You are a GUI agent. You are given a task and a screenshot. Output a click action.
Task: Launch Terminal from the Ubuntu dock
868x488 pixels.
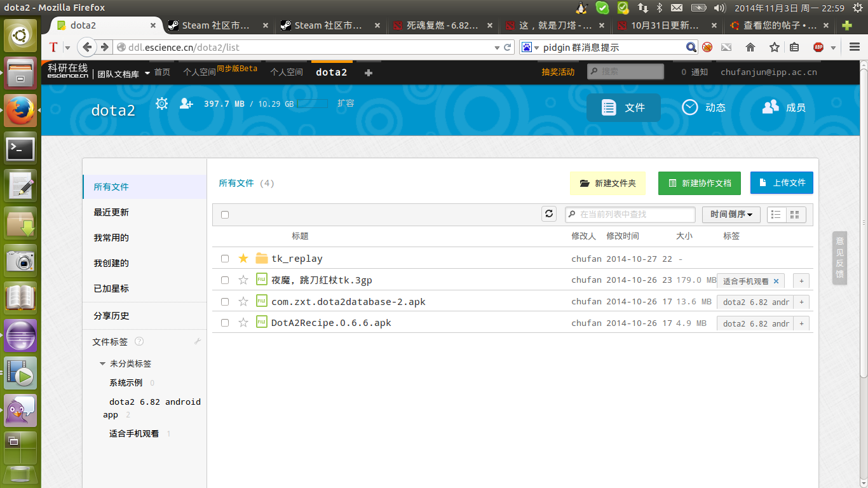tap(21, 149)
